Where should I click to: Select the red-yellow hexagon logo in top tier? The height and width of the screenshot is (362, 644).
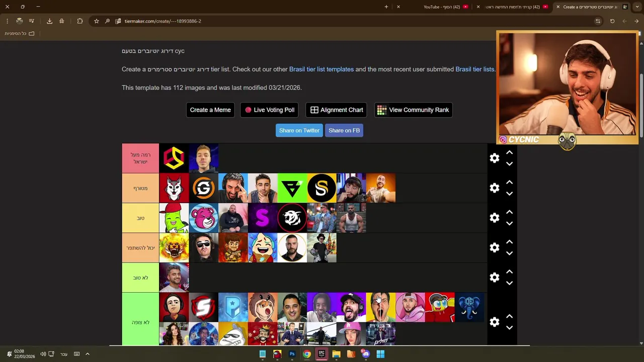pyautogui.click(x=174, y=158)
